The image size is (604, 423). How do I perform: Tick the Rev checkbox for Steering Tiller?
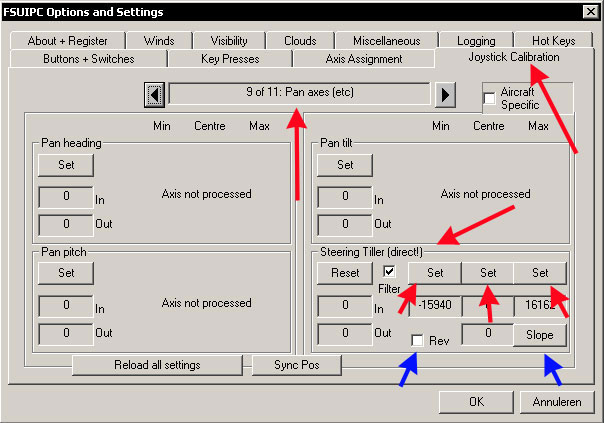click(417, 341)
